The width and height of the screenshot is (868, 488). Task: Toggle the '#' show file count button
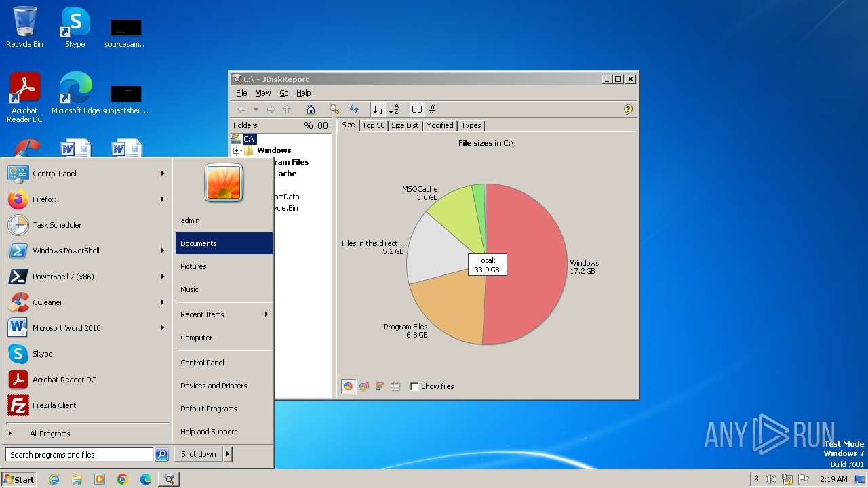432,109
